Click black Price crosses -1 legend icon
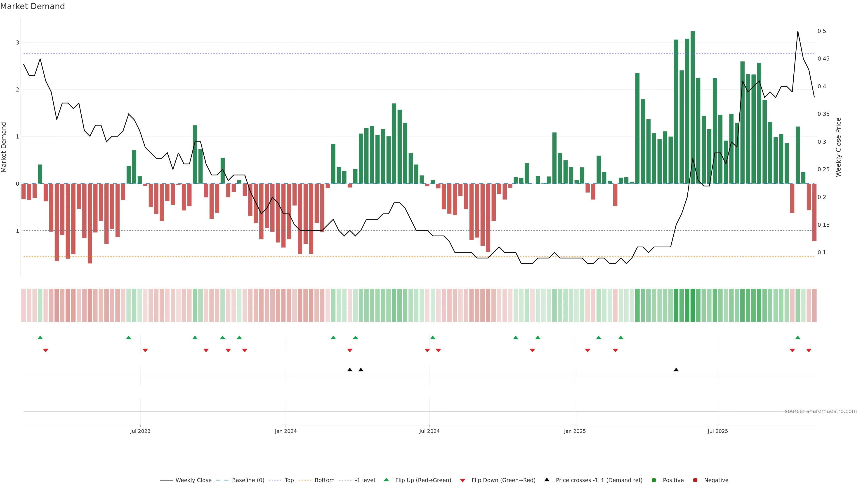The height and width of the screenshot is (488, 868). click(x=547, y=480)
